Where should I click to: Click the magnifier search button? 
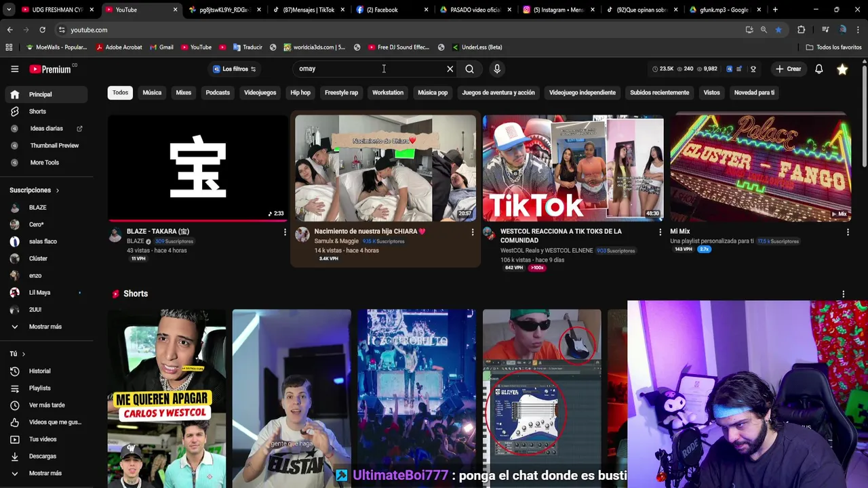point(469,68)
